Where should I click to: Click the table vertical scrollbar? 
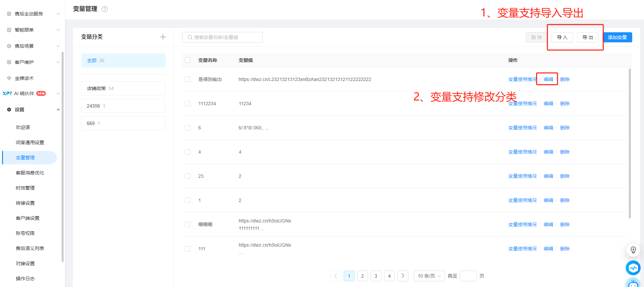[630, 143]
